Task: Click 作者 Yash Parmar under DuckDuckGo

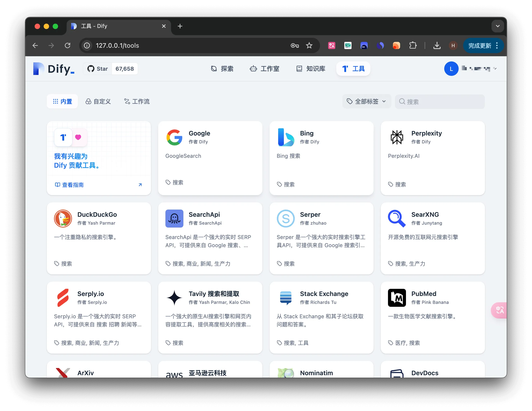Action: click(96, 223)
